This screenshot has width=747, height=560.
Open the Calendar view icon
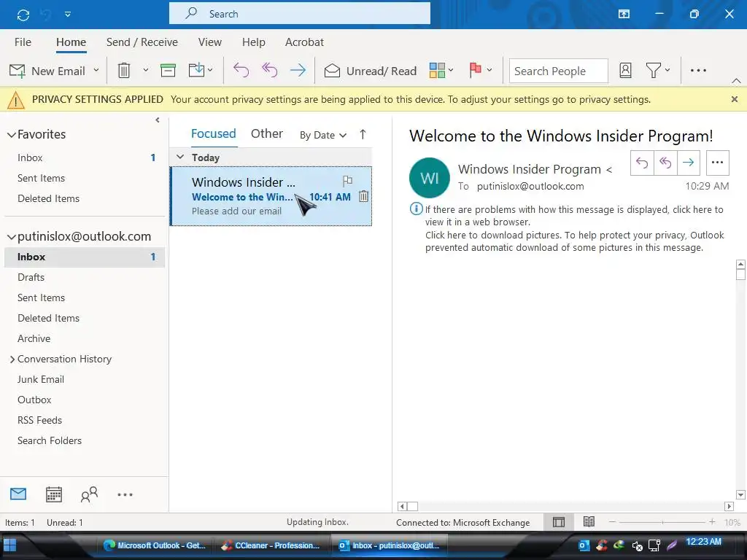tap(54, 494)
